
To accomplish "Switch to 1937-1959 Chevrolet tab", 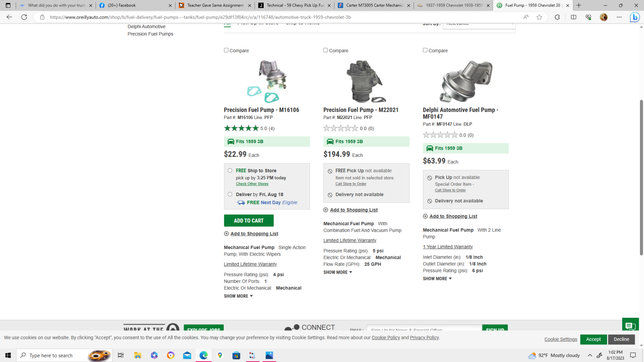I will [453, 5].
